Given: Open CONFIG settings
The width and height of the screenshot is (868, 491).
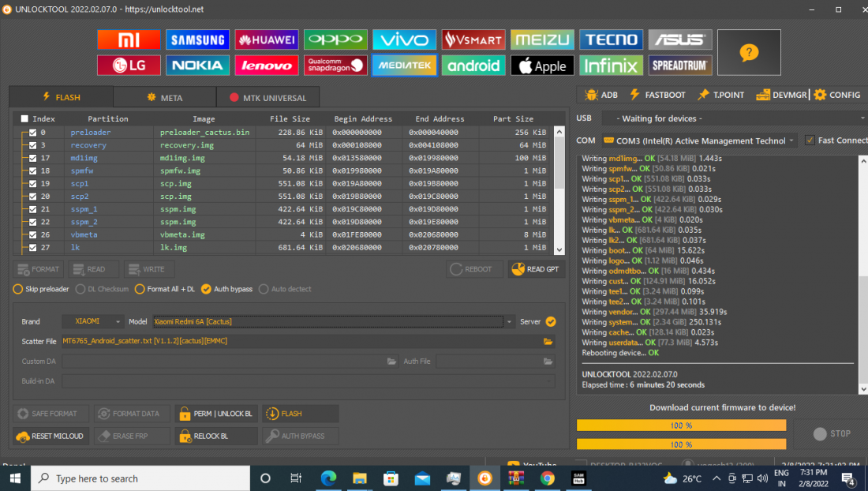Looking at the screenshot, I should [837, 96].
